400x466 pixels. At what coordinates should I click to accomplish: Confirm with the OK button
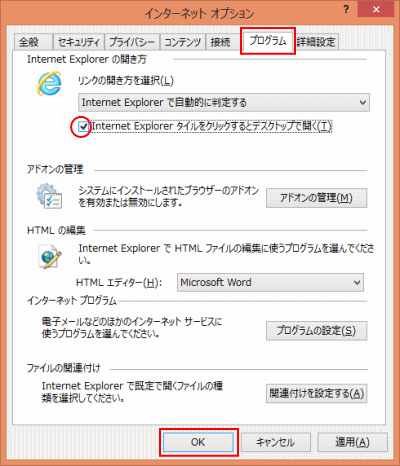click(198, 442)
